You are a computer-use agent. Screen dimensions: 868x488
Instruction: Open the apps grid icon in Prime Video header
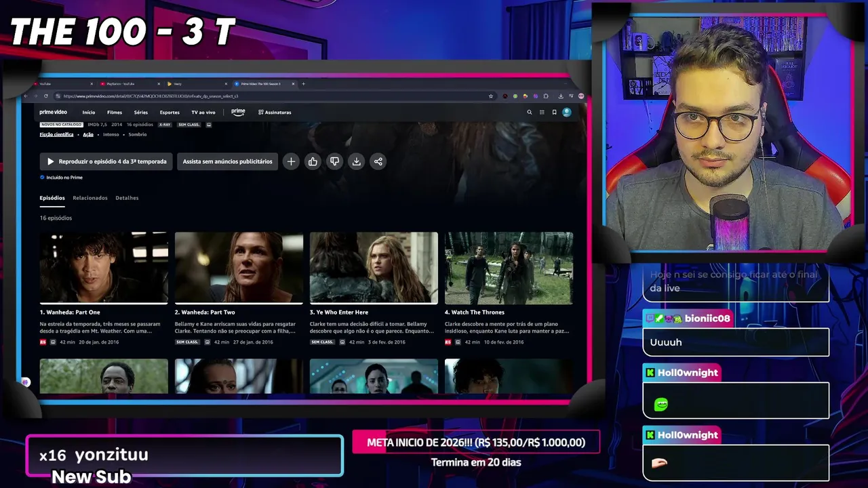tap(542, 113)
